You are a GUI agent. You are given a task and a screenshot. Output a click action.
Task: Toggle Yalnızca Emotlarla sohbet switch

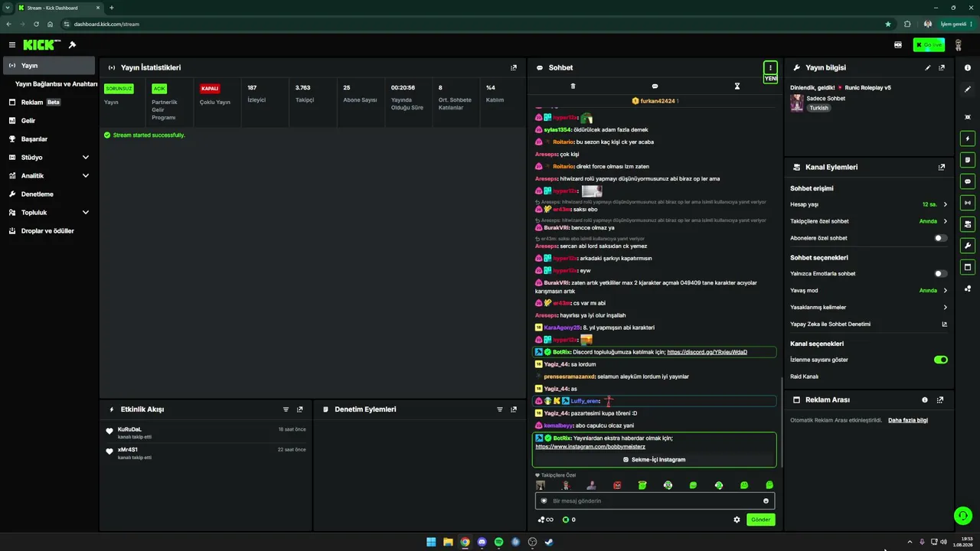point(941,273)
